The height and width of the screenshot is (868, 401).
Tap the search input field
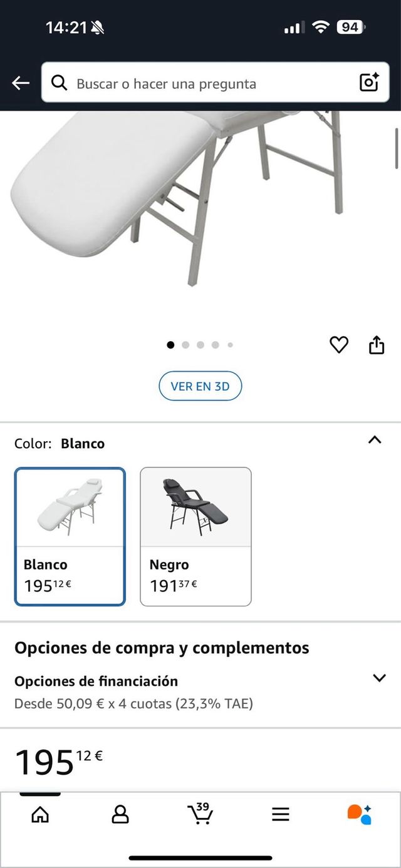tap(188, 83)
